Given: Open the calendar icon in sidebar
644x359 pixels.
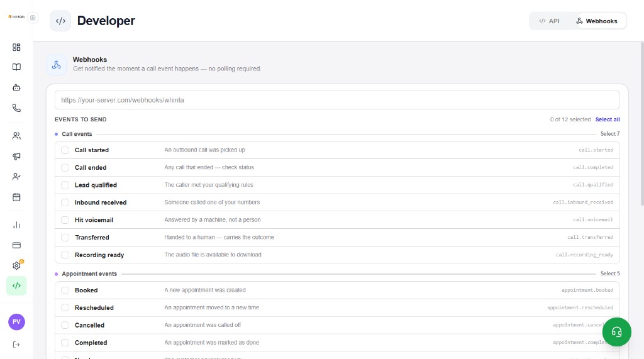Looking at the screenshot, I should click(16, 197).
